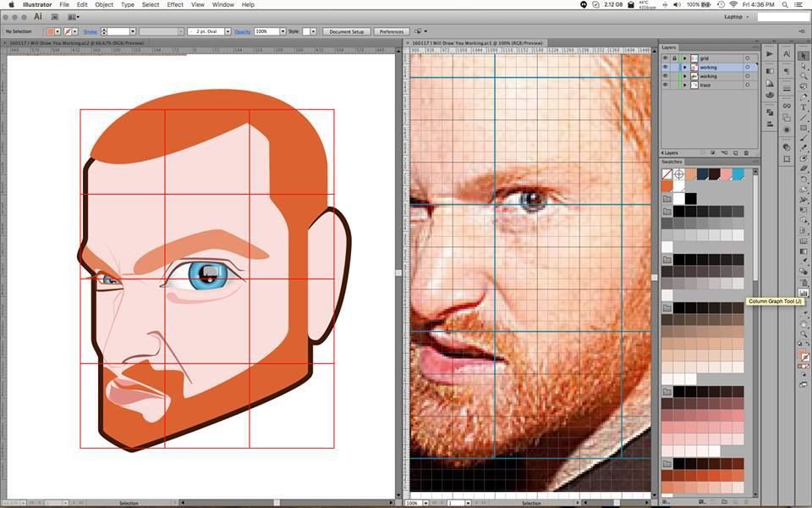Pick the dark navy swatch
This screenshot has width=812, height=508.
point(703,174)
